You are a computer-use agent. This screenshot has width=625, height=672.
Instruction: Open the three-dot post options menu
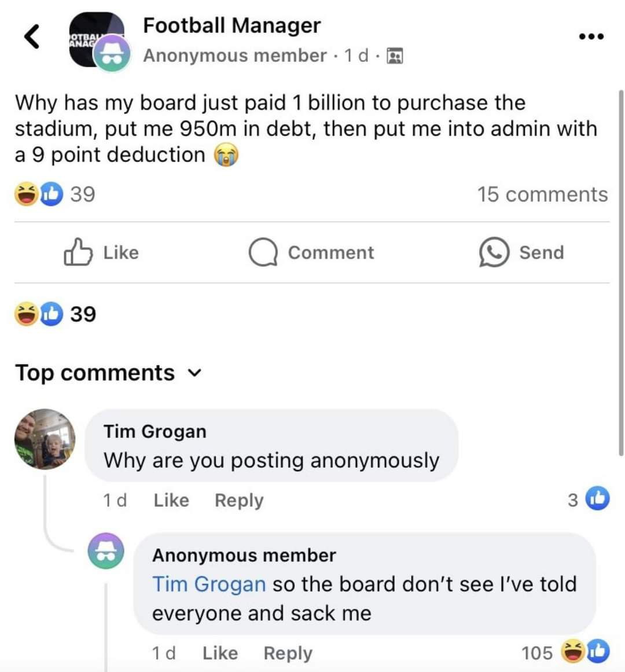point(591,36)
